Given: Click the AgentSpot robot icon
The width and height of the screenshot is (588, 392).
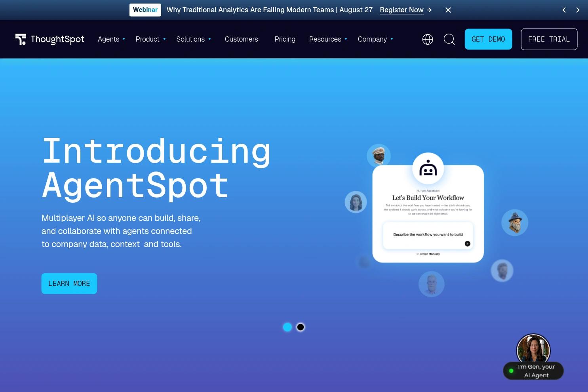Looking at the screenshot, I should (x=428, y=168).
